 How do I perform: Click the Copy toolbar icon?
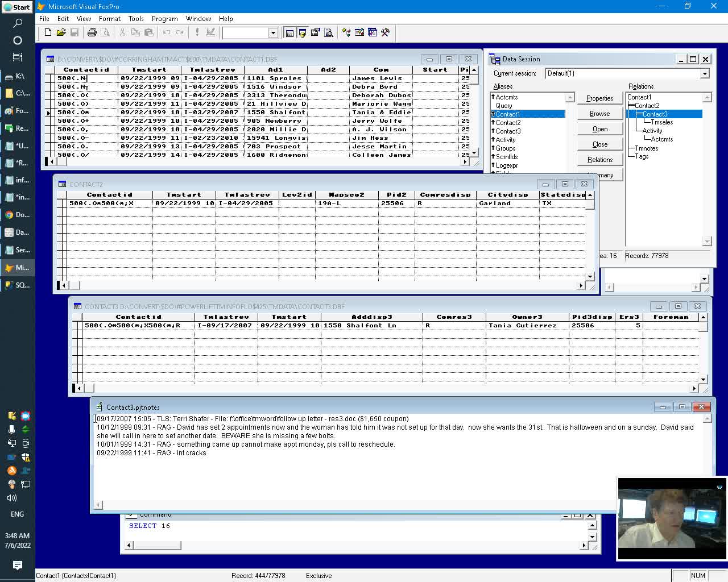pos(135,33)
